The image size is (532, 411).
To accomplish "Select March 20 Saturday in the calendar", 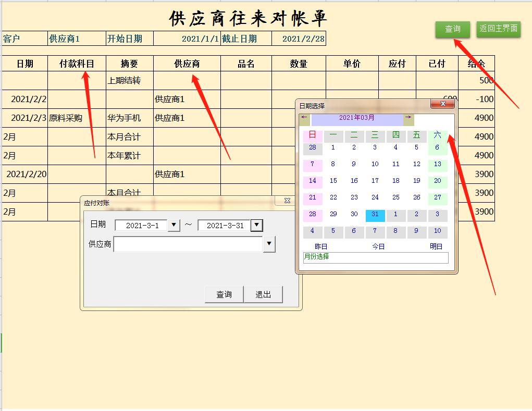I will coord(437,181).
